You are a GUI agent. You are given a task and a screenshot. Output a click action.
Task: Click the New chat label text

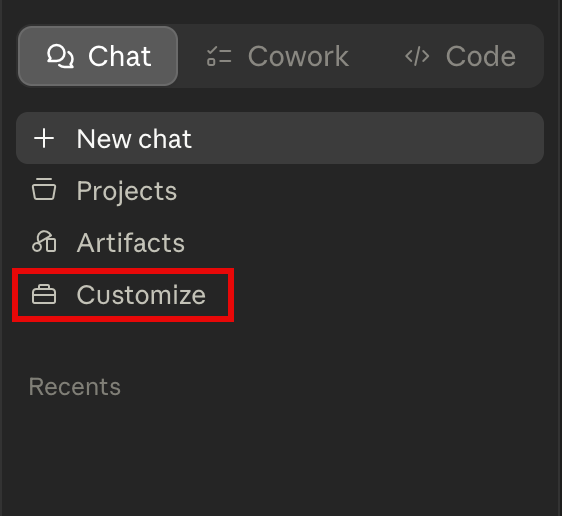click(x=134, y=139)
